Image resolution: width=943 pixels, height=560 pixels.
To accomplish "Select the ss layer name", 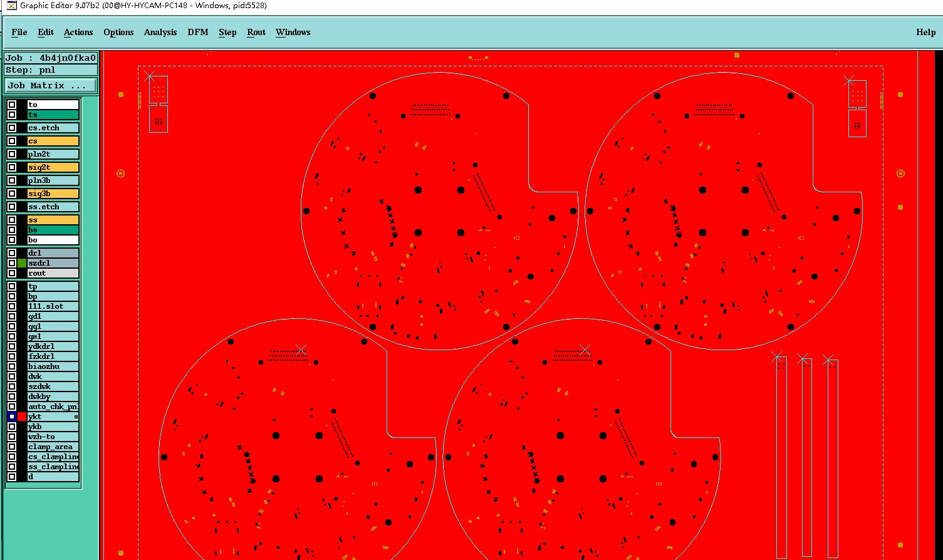I will pos(53,220).
